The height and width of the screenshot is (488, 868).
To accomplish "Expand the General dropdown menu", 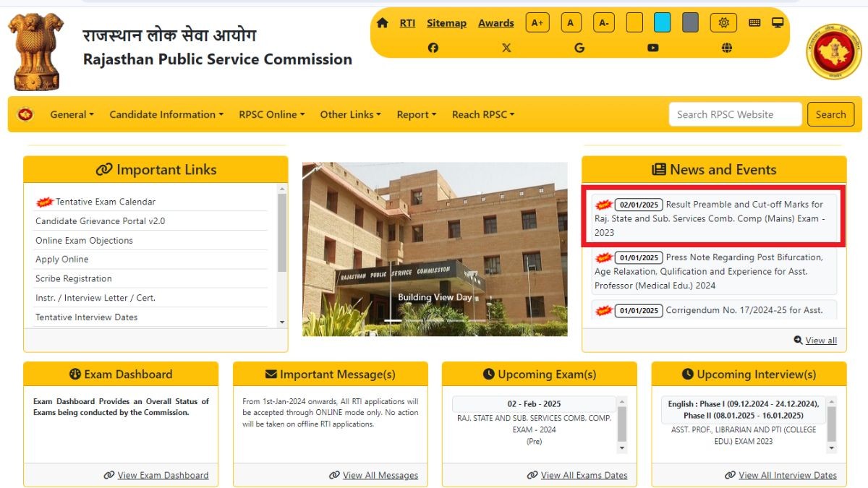I will pyautogui.click(x=72, y=114).
